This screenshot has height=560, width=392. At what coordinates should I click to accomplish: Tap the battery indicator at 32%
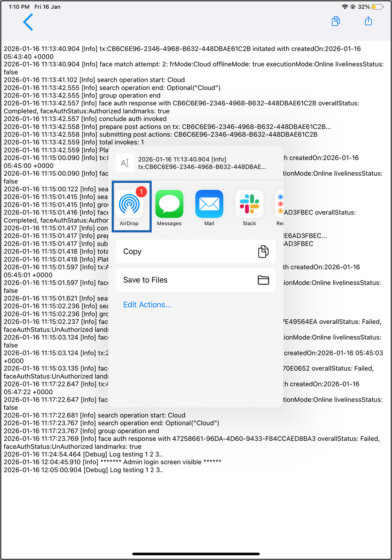click(x=377, y=7)
